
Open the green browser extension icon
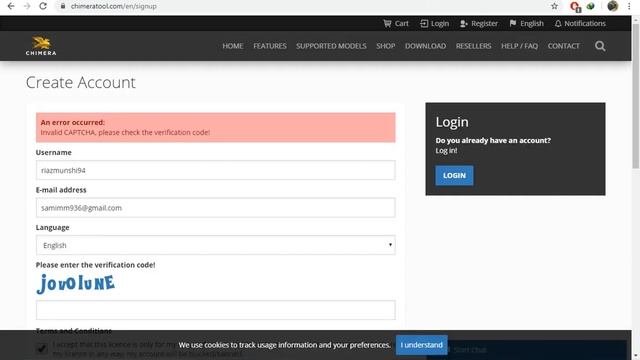[591, 6]
